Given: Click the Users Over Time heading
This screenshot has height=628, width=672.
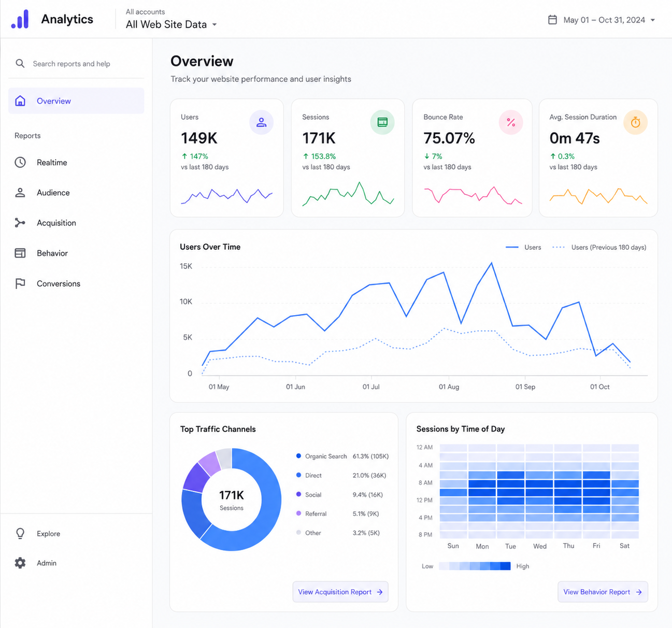Looking at the screenshot, I should point(210,247).
